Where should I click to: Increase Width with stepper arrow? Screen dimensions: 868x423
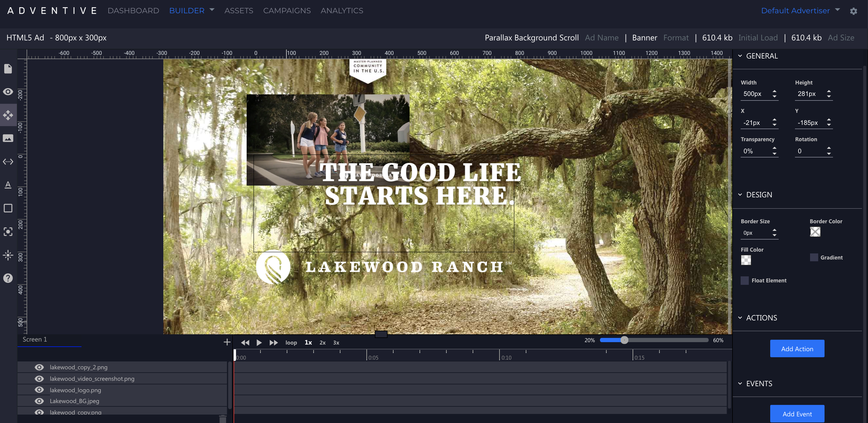(774, 91)
